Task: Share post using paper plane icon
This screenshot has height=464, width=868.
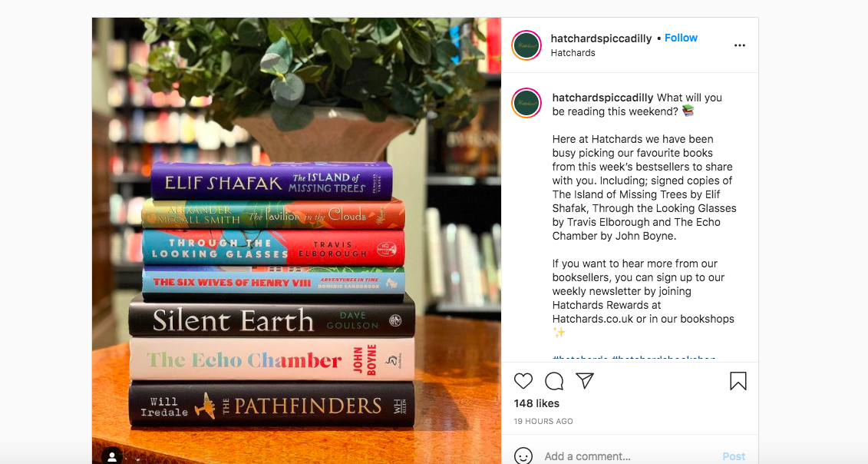Action: click(585, 380)
